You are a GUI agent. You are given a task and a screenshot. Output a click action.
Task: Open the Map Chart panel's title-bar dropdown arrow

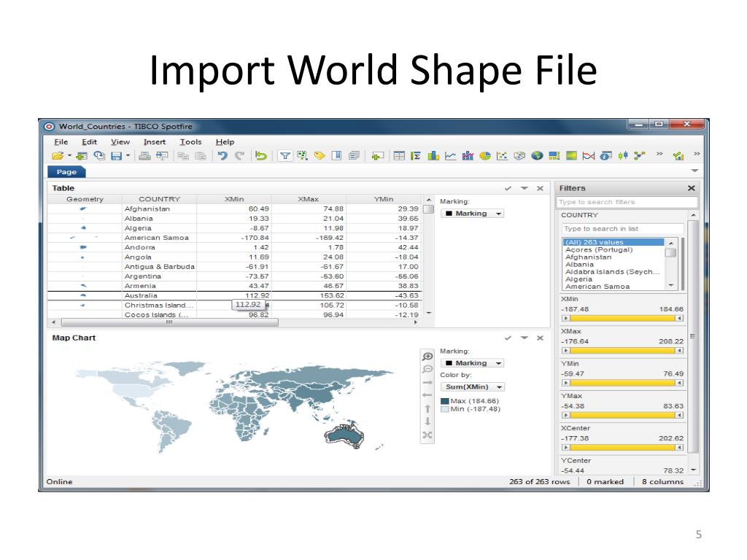524,338
